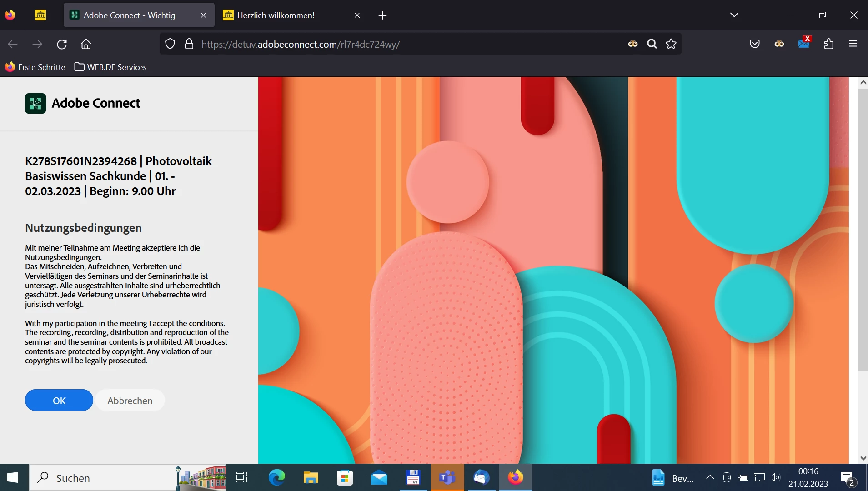
Task: Reload the current page
Action: 62,44
